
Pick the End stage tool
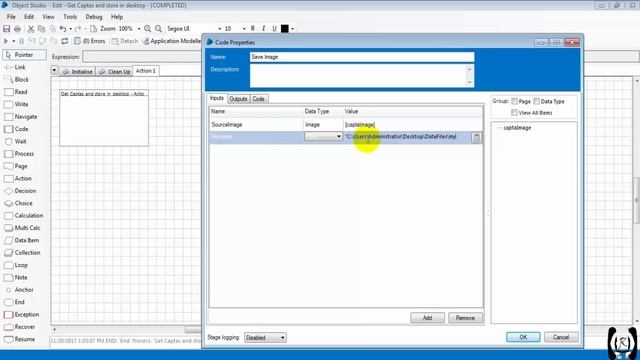pos(15,302)
